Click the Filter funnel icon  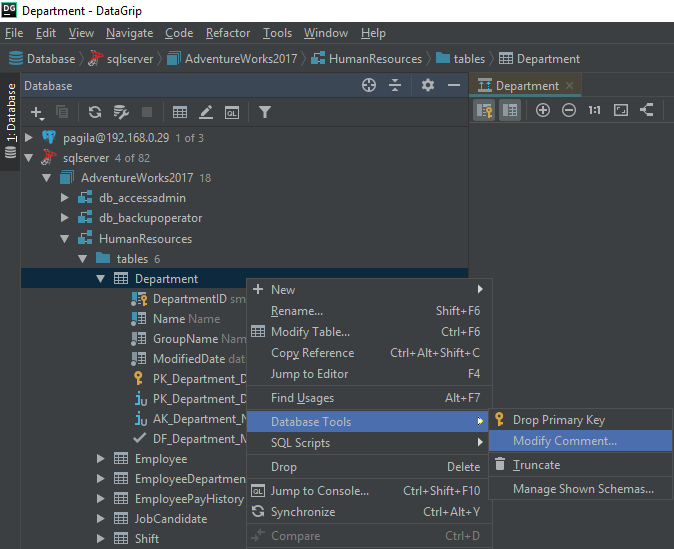click(265, 113)
